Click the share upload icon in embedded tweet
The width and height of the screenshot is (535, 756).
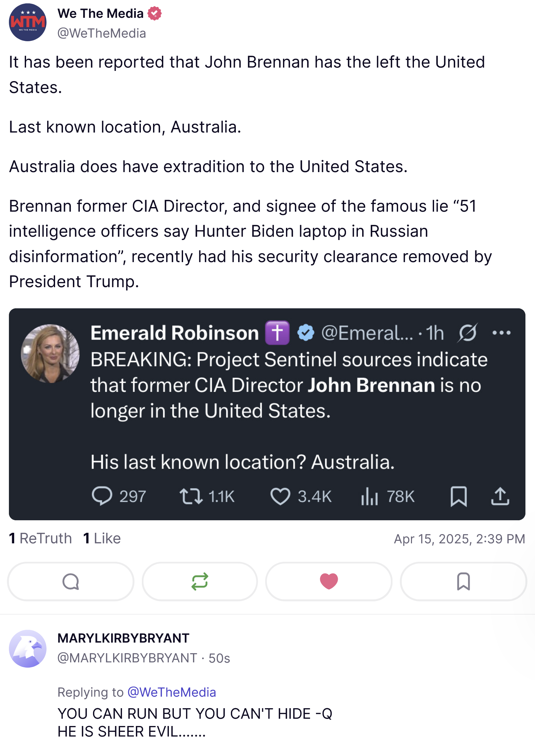500,497
